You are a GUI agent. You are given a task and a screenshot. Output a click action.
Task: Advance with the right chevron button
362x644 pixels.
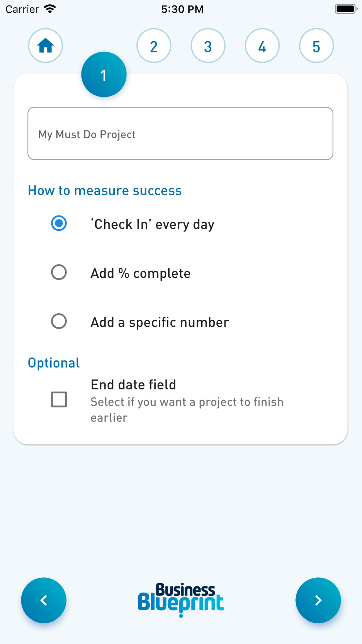click(318, 600)
